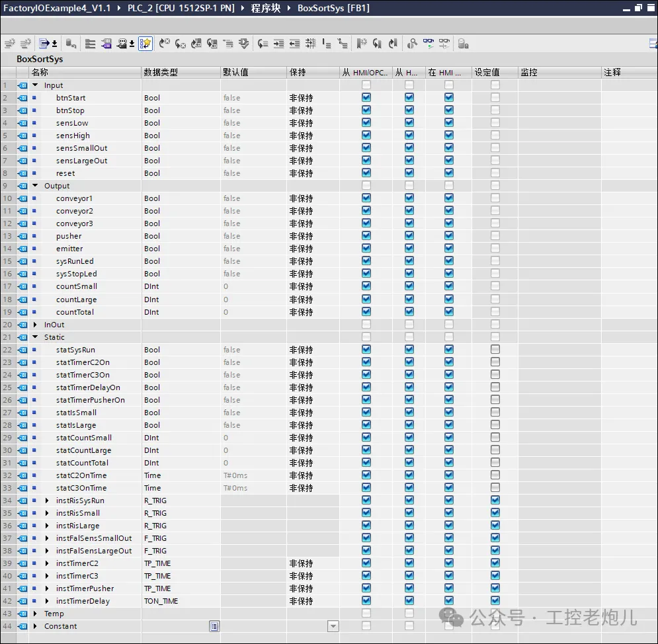Click the T#0ms default of statC2OnTime

click(x=235, y=475)
